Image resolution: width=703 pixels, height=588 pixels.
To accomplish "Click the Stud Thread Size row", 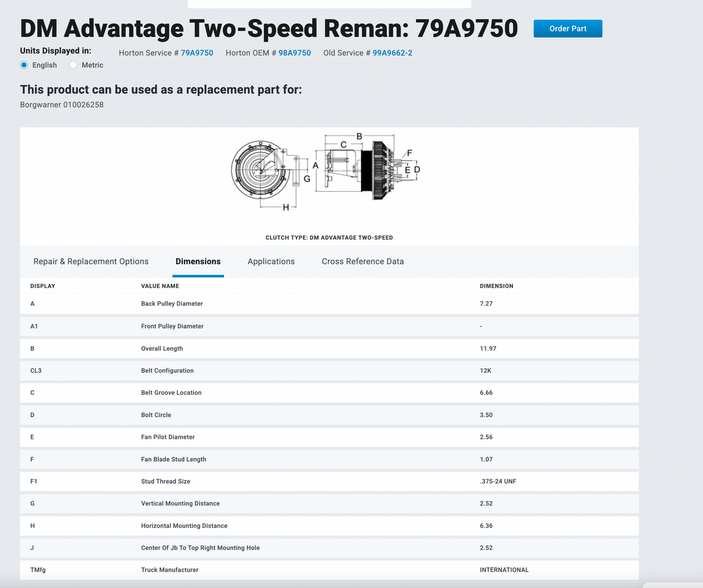I will click(329, 482).
